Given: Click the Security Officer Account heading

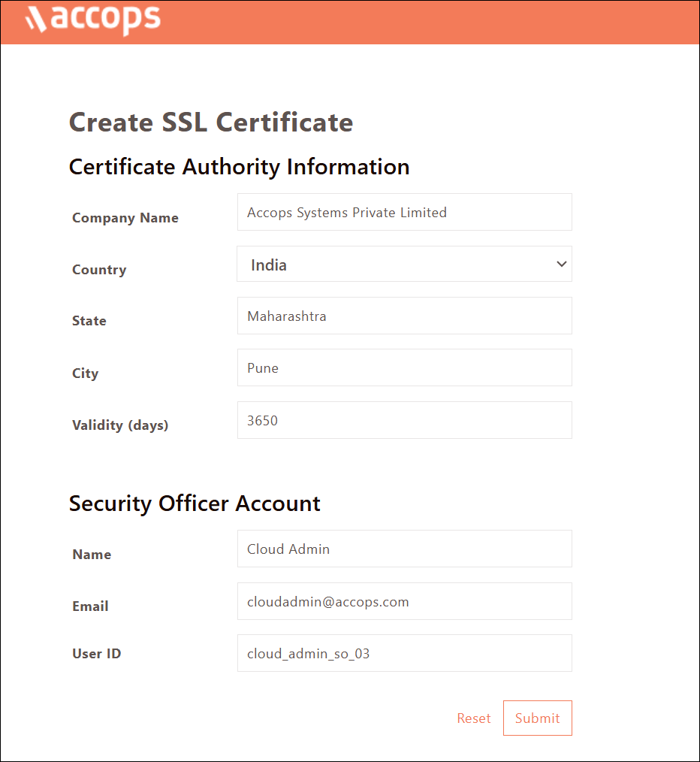Looking at the screenshot, I should (195, 503).
